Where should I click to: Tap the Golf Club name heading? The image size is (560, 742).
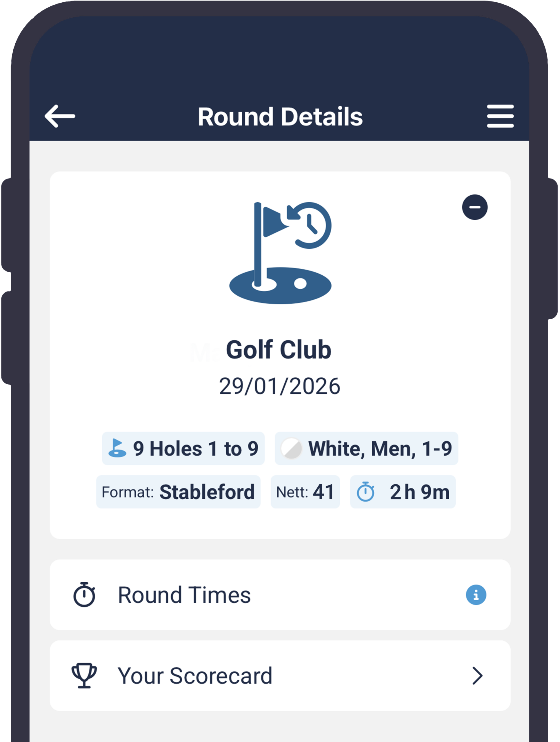click(278, 350)
